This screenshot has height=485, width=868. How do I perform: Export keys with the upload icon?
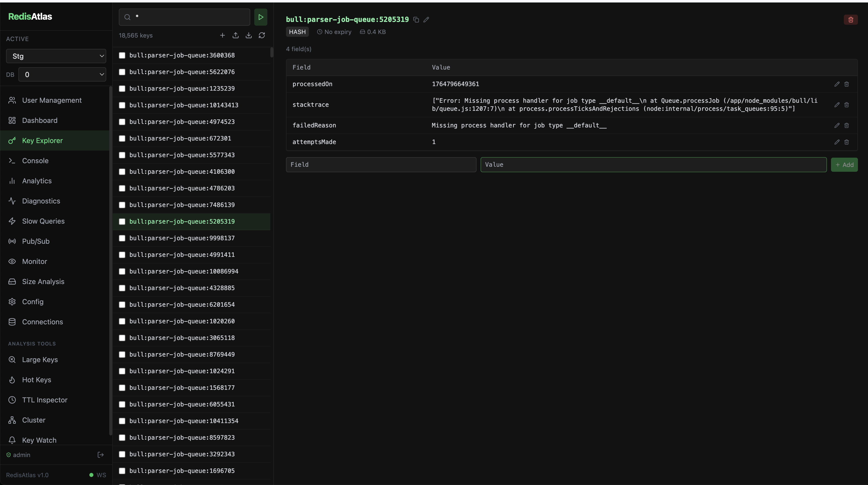pyautogui.click(x=236, y=35)
